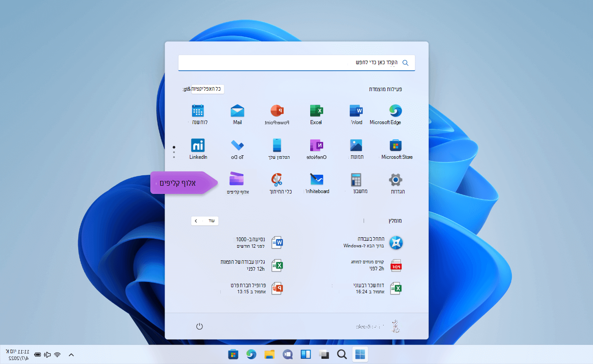
Task: Open expenses worksheet (גליון עבודה של הוצאות)
Action: click(252, 265)
